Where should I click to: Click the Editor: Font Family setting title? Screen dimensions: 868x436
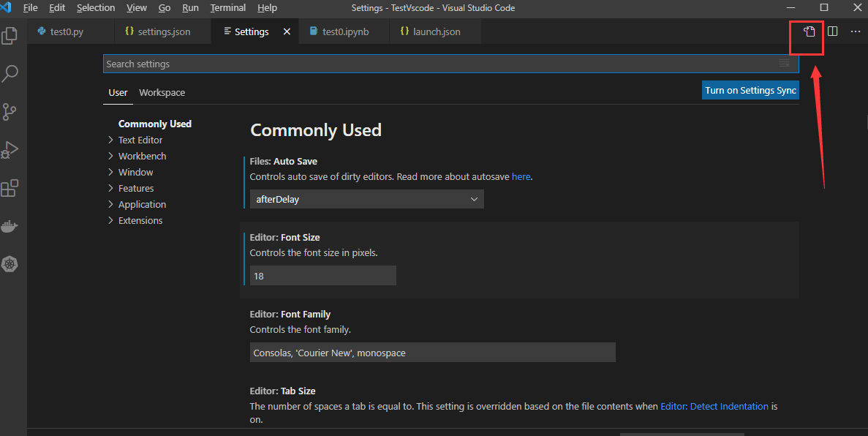pos(290,314)
